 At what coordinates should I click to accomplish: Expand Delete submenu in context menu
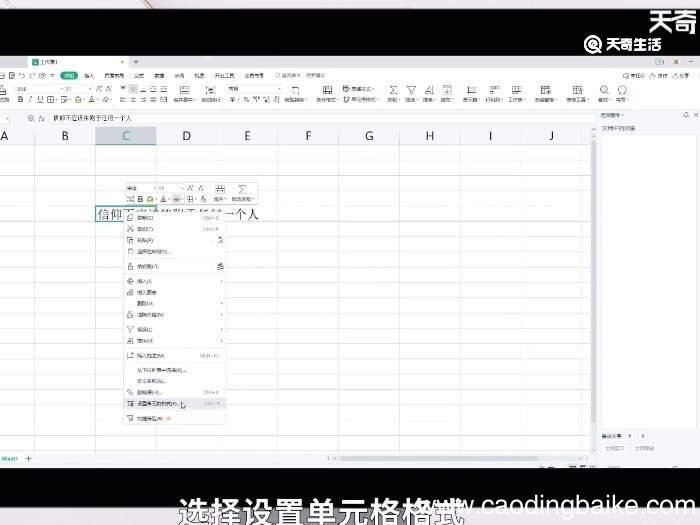pos(175,304)
